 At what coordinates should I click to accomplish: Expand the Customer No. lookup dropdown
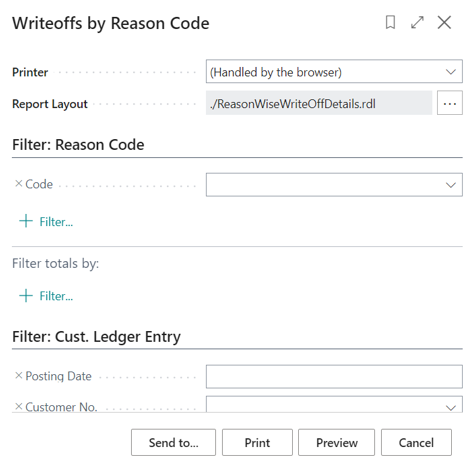(451, 407)
